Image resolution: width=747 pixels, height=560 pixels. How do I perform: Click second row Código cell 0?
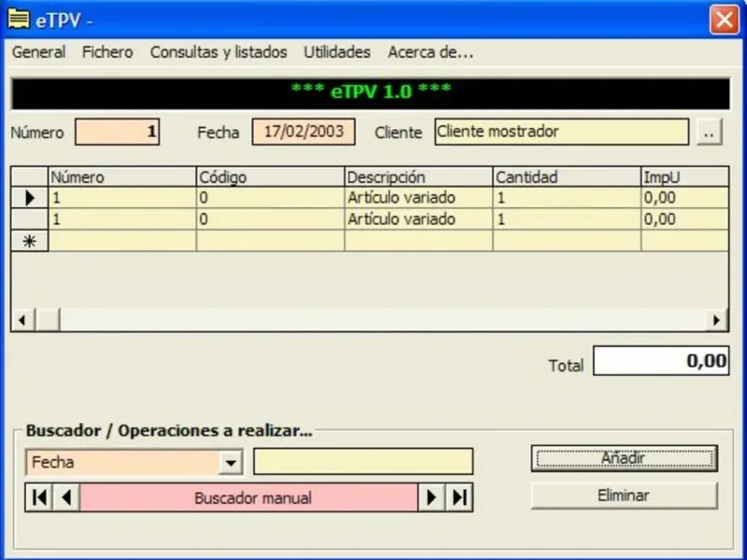coord(271,219)
